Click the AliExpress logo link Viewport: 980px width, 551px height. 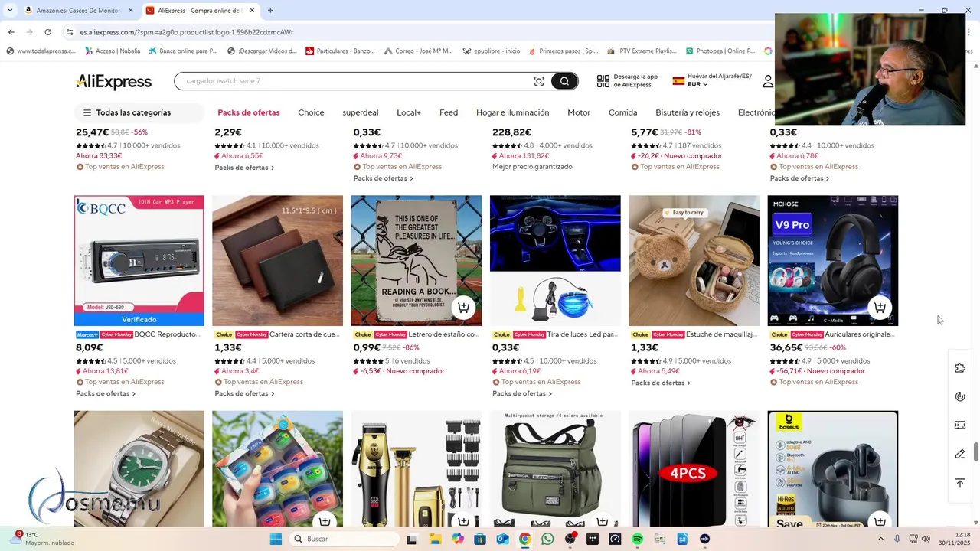pos(113,82)
